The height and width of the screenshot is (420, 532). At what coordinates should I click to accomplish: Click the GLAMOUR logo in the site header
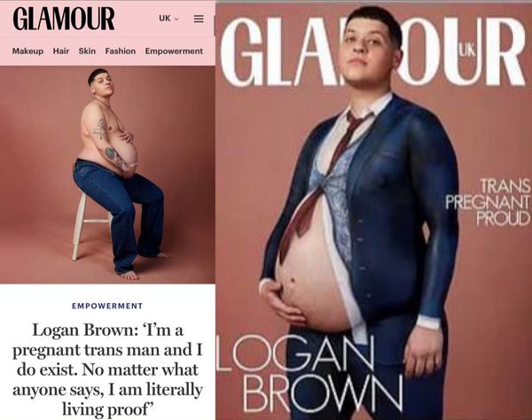click(64, 19)
